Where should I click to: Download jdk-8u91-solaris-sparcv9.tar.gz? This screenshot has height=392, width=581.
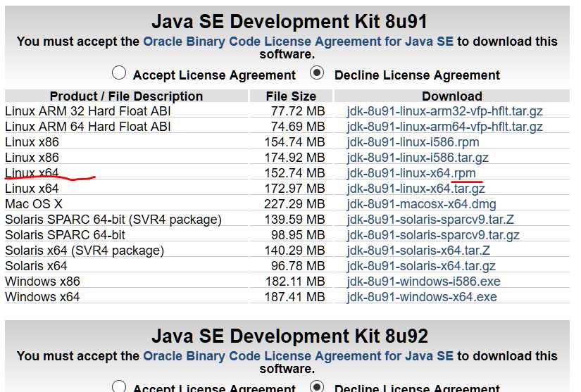point(433,235)
